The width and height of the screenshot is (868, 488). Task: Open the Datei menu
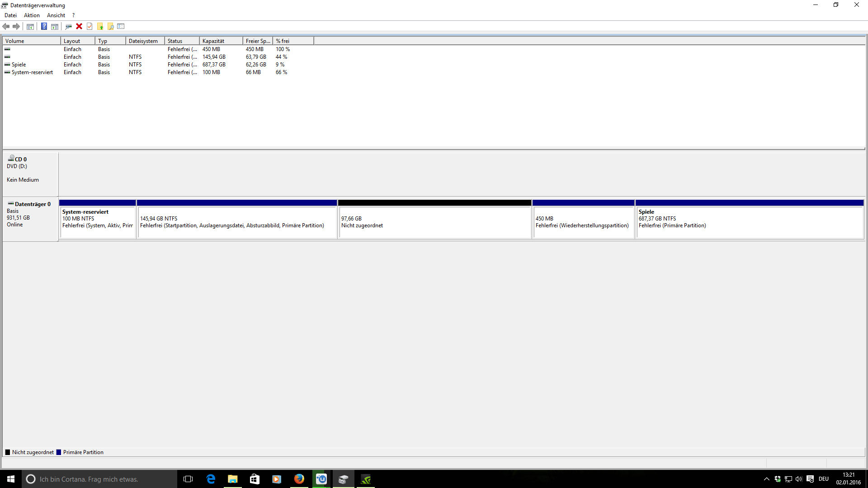point(10,15)
